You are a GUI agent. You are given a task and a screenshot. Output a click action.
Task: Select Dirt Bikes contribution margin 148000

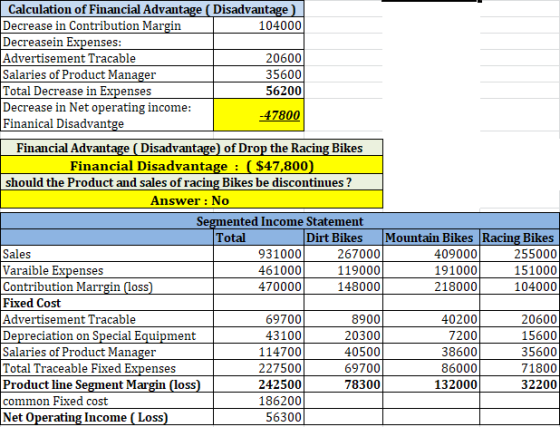344,286
